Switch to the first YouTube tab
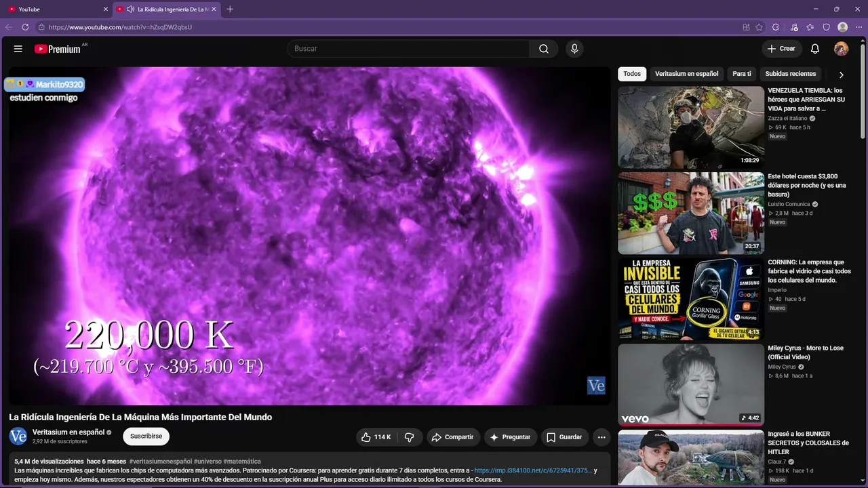Screen dimensions: 868x488 coord(58,9)
